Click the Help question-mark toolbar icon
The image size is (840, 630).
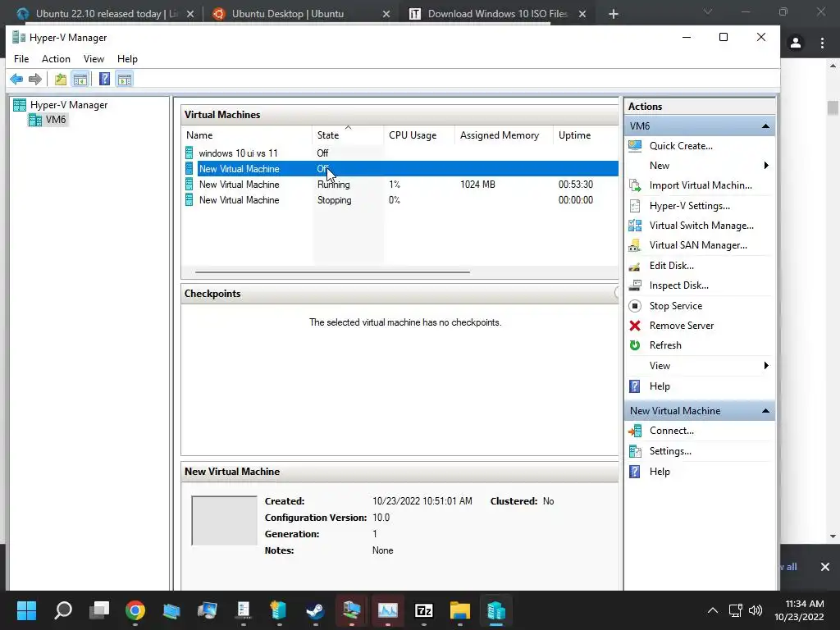(104, 80)
